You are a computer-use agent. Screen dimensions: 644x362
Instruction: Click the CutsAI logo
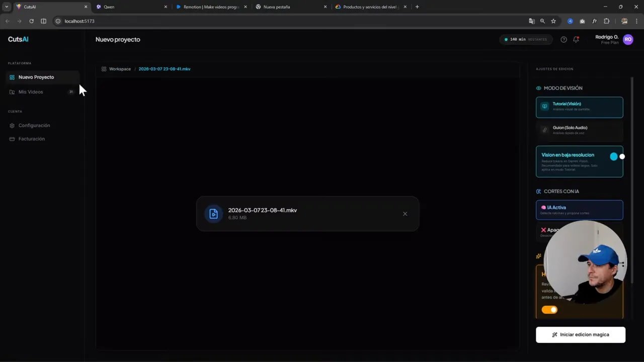tap(18, 39)
